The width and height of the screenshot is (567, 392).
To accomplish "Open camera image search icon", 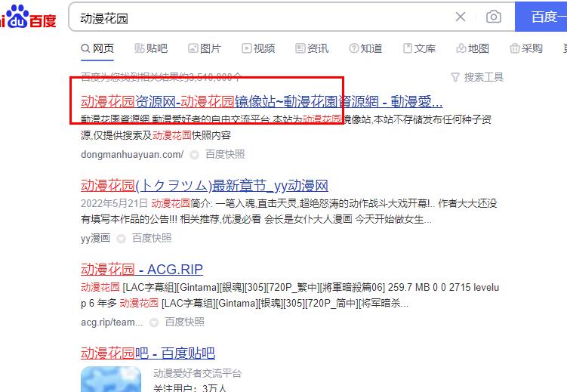I will click(494, 17).
